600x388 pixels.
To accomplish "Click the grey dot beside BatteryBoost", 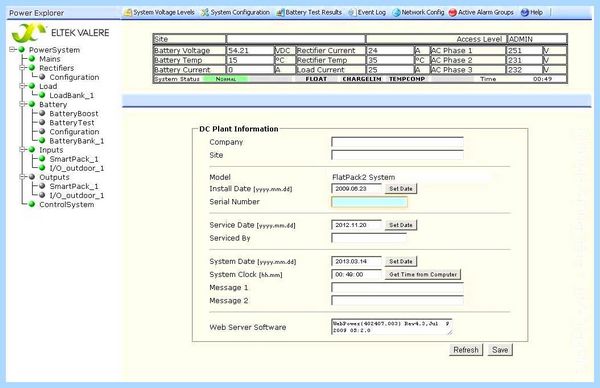I will 42,113.
